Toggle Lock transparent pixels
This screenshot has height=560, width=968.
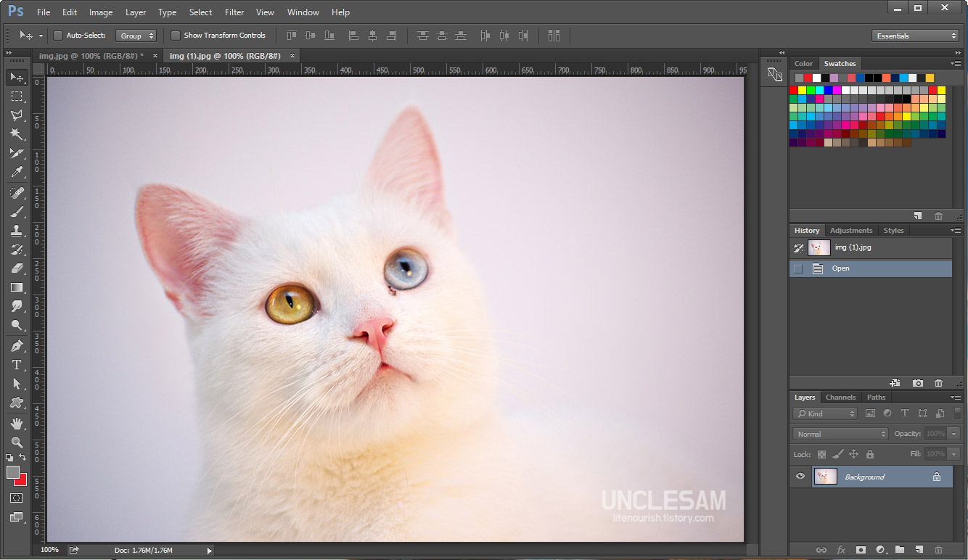[821, 454]
